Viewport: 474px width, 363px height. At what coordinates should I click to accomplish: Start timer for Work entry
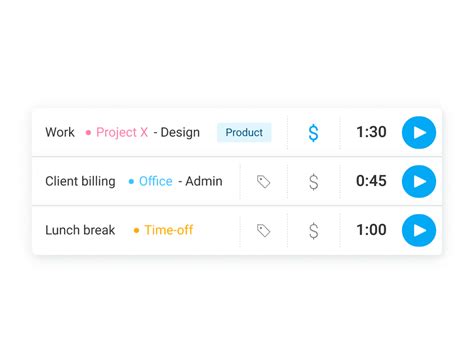tap(419, 132)
